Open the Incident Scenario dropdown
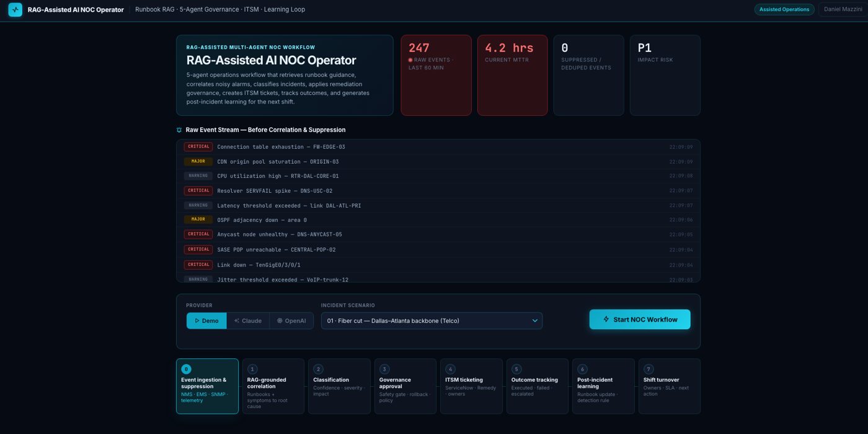 (432, 321)
